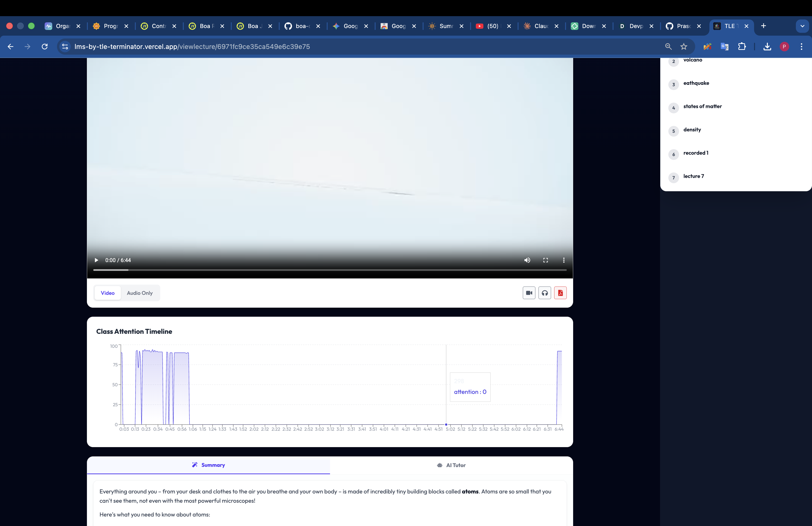Image resolution: width=812 pixels, height=526 pixels.
Task: Select the Summary tab
Action: pos(208,465)
